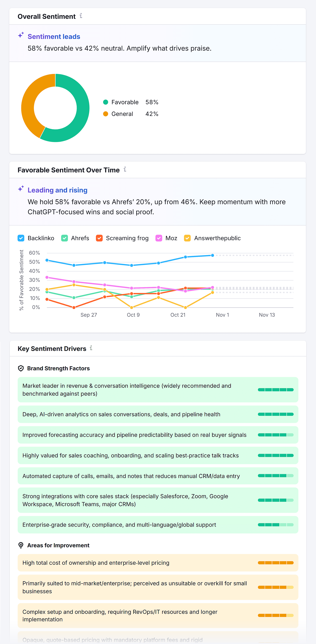The height and width of the screenshot is (644, 316).
Task: Open the Favorable Sentiment Over Time info tooltip
Action: [125, 169]
